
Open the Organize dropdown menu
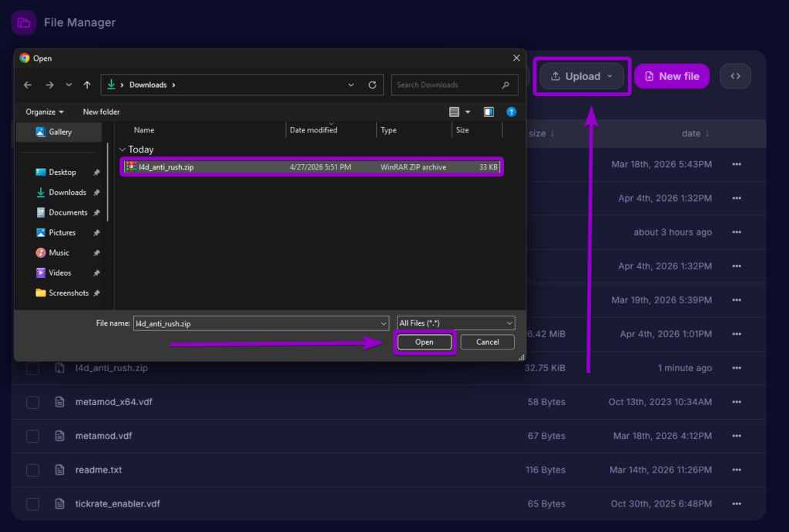[43, 112]
